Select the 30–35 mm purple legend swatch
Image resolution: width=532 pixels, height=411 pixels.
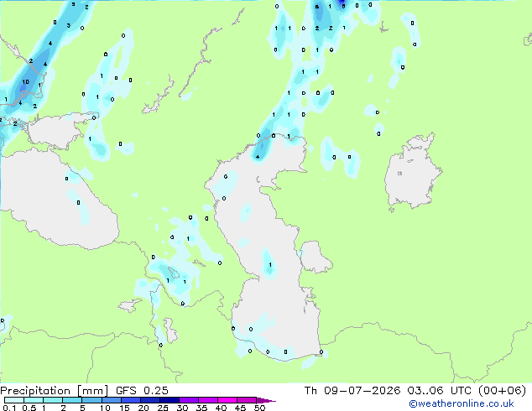click(x=188, y=400)
